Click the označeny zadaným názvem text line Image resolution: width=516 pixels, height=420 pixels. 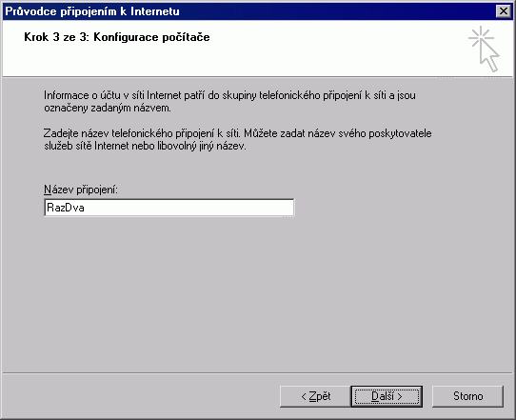coord(108,108)
